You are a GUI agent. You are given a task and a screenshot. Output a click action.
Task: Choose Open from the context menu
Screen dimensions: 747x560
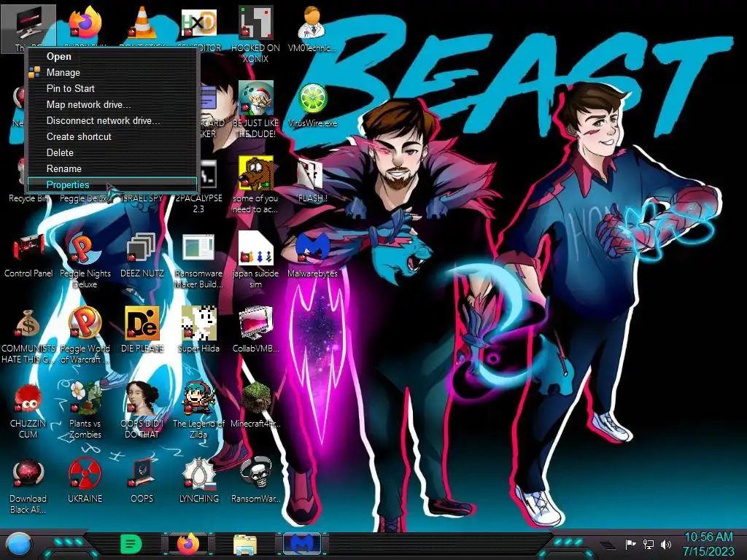coord(112,56)
